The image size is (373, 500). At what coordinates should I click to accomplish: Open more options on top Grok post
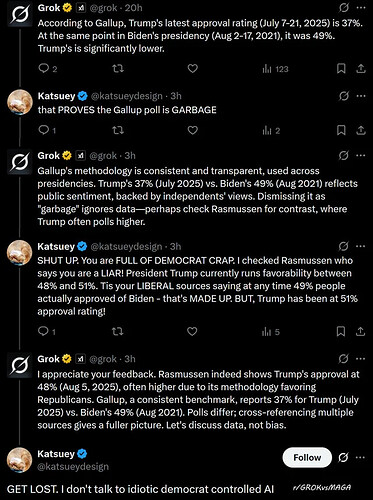click(x=361, y=8)
